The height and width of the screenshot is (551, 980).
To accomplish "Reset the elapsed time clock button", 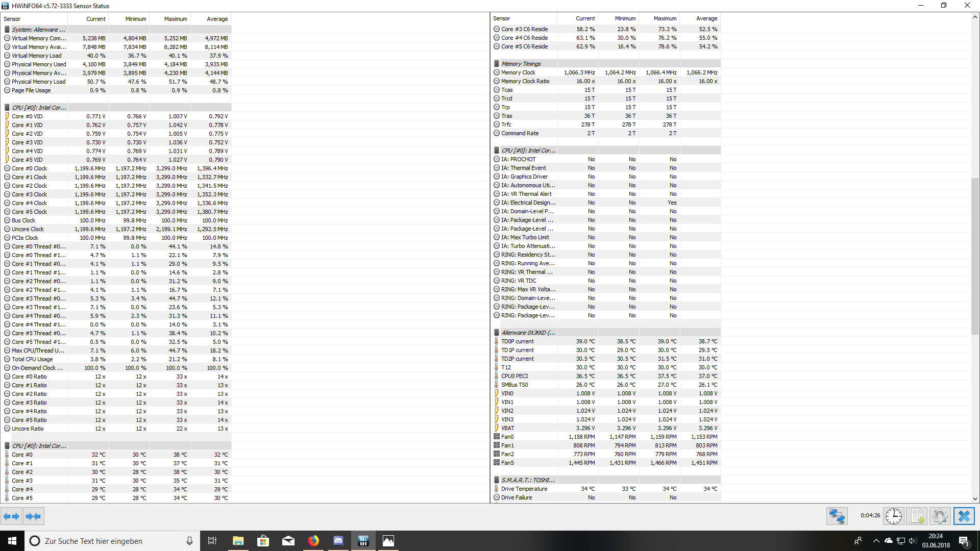I will 893,516.
